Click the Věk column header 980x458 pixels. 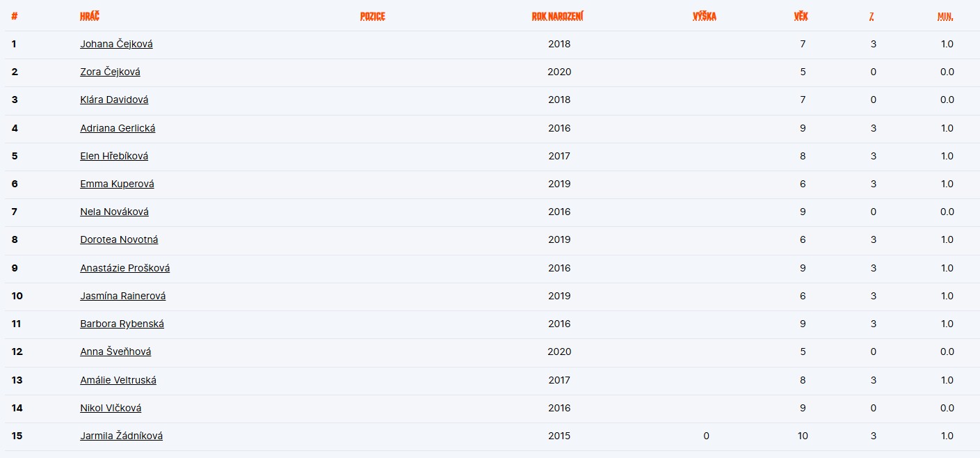[801, 16]
